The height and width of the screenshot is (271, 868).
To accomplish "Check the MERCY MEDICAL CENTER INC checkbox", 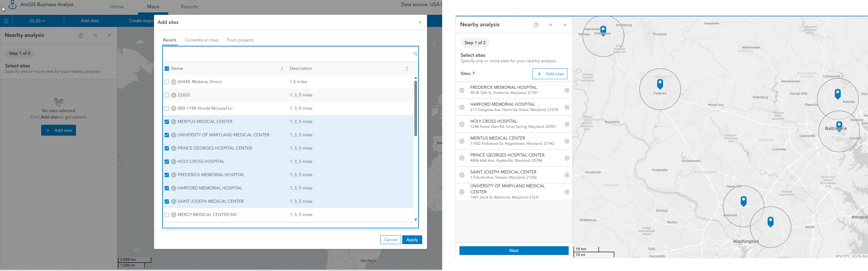I will pyautogui.click(x=167, y=215).
